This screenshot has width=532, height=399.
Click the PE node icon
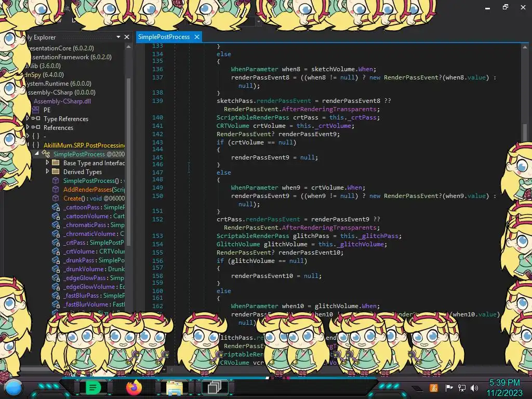click(x=36, y=110)
